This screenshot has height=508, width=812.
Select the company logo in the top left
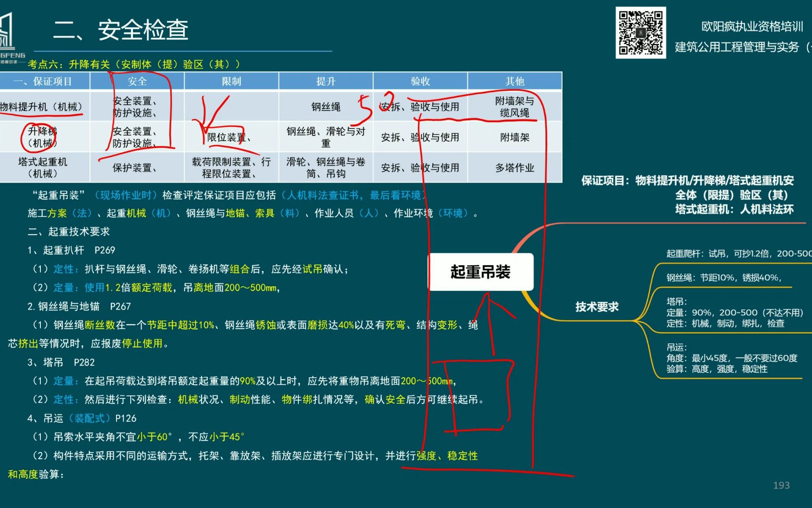tap(10, 28)
